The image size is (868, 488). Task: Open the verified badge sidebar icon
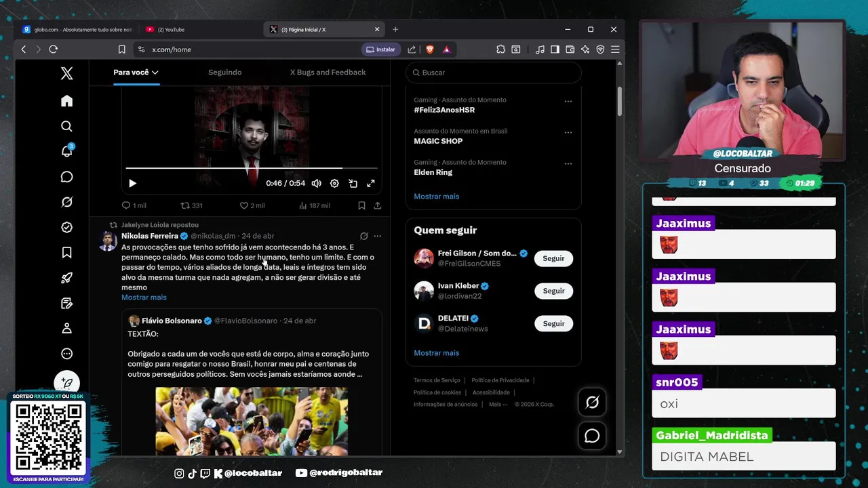[x=66, y=227]
